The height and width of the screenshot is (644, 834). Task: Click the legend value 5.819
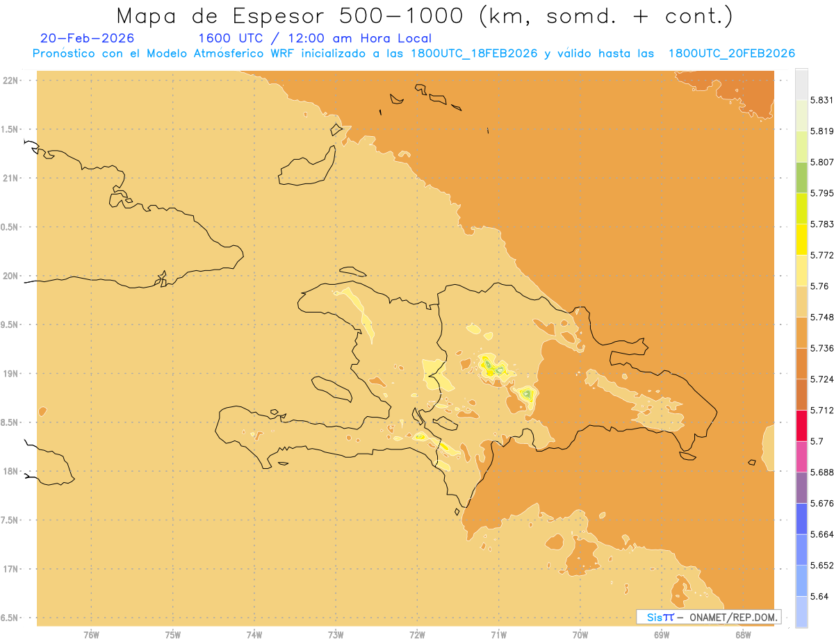(821, 131)
